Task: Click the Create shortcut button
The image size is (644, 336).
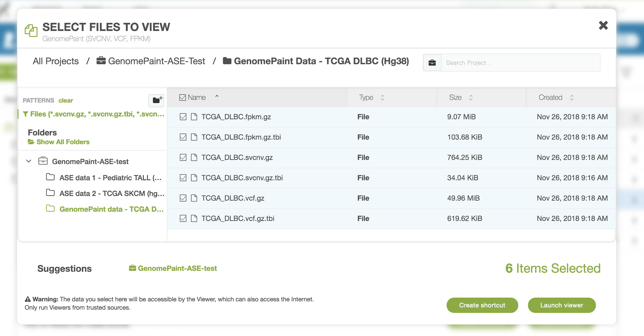Action: [482, 305]
